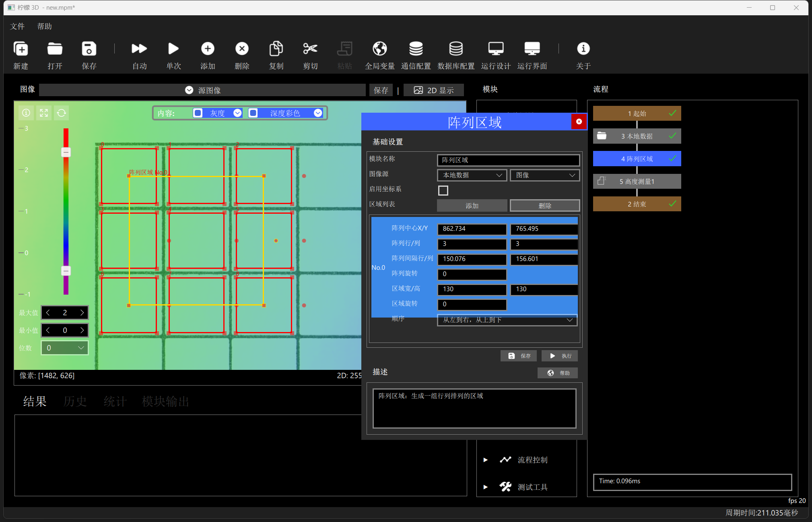The width and height of the screenshot is (812, 522).
Task: Open 运行界面 run interface
Action: click(x=532, y=49)
